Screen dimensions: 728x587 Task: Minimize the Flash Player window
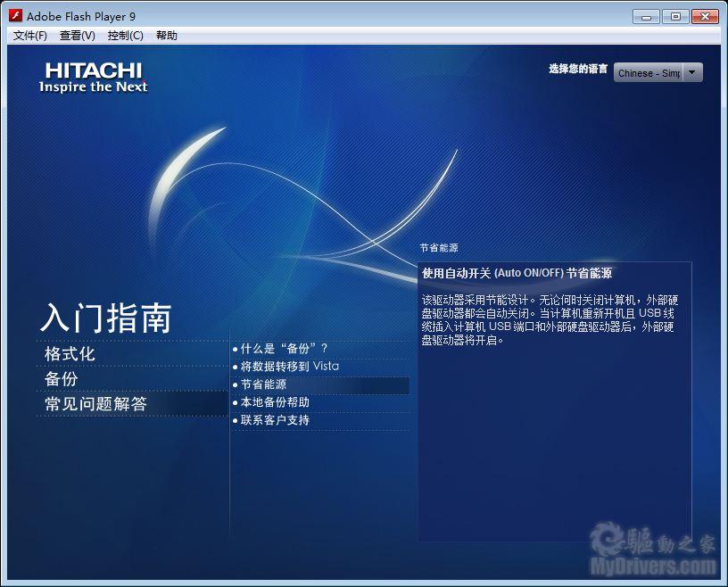click(x=646, y=16)
